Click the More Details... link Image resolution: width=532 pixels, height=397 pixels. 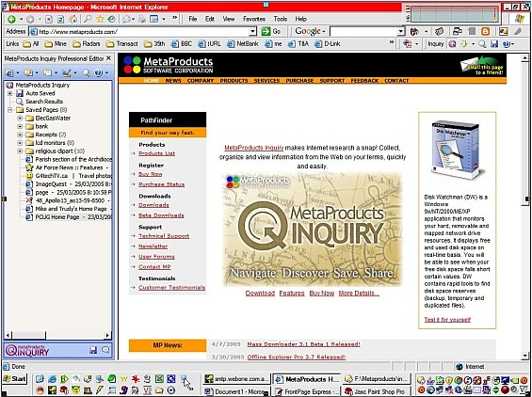pyautogui.click(x=359, y=294)
